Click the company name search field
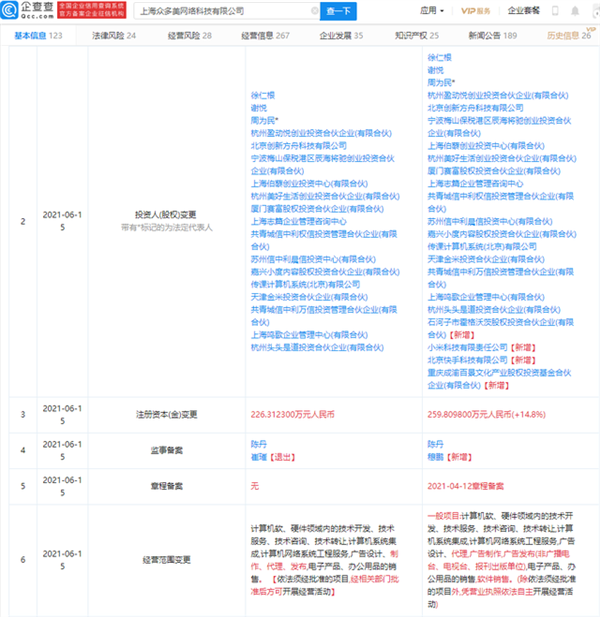600x617 pixels. (x=226, y=11)
